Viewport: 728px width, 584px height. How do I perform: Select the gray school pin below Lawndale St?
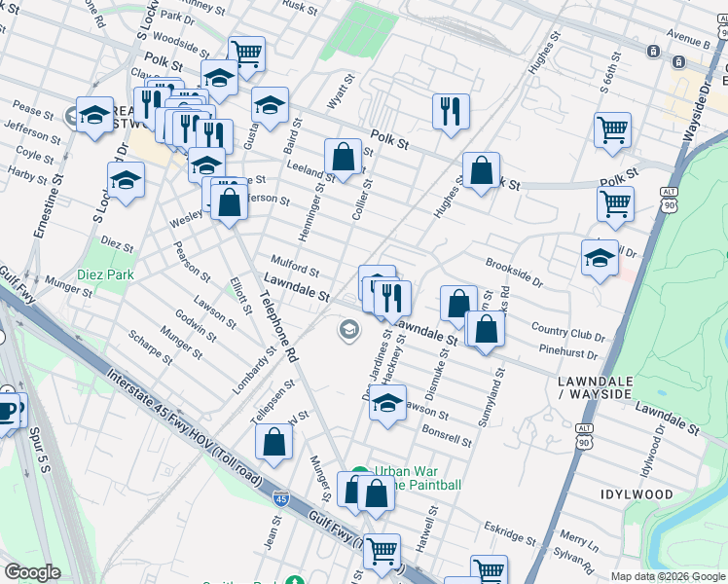349,330
